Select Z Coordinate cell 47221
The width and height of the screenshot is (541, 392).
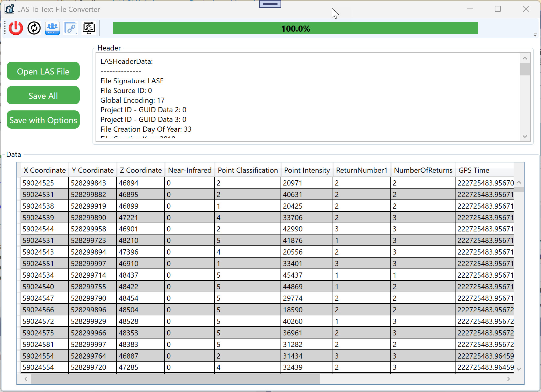128,218
